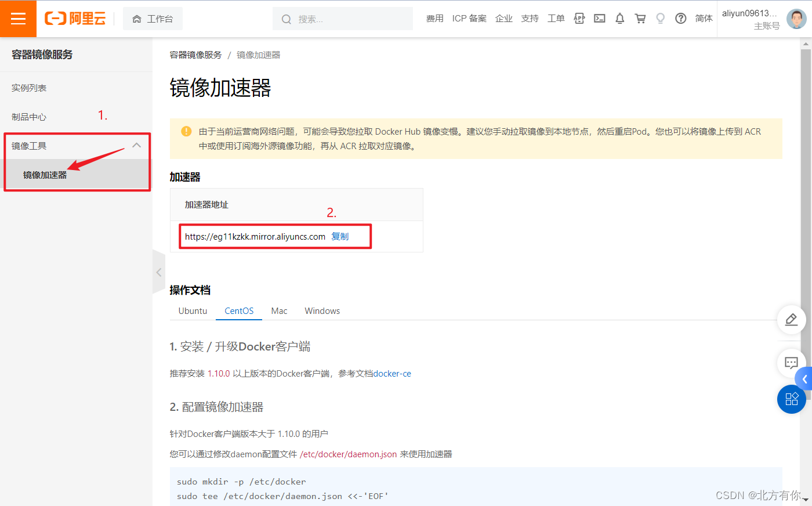Copy the accelerator address with 复制
Image resolution: width=812 pixels, height=506 pixels.
click(x=340, y=236)
